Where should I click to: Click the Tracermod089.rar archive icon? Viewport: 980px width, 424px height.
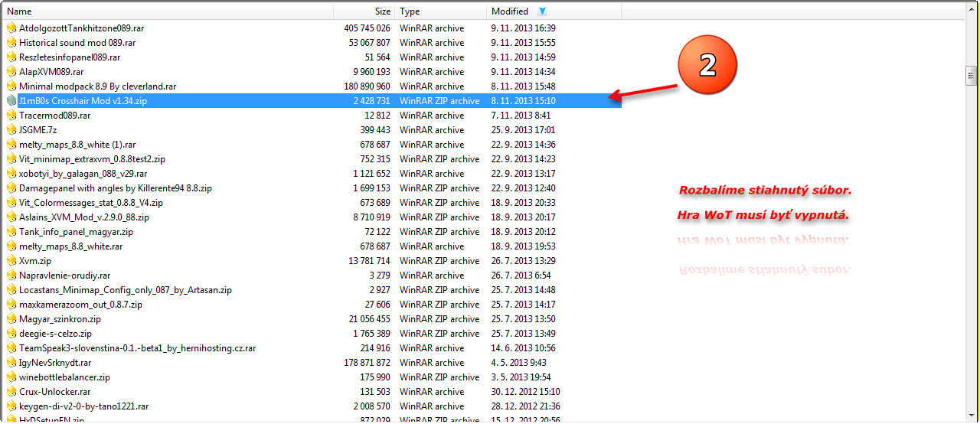click(11, 116)
